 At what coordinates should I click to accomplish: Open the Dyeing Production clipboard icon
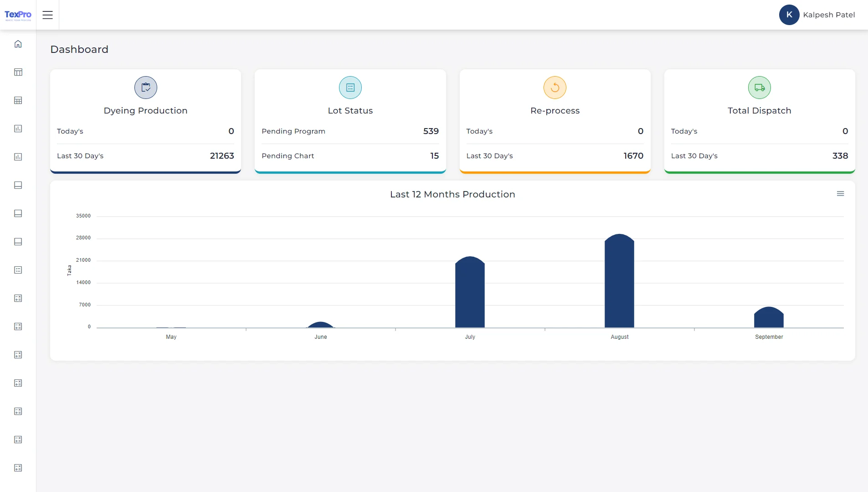[145, 87]
